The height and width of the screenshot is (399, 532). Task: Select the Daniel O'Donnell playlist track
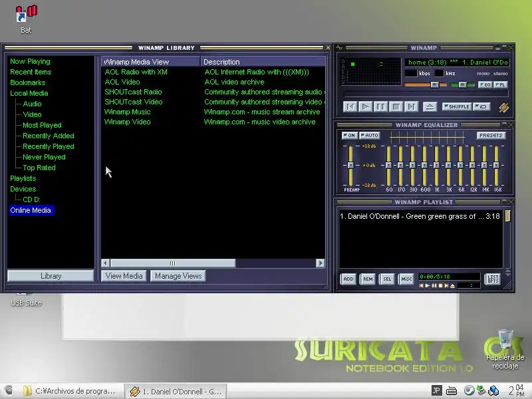coord(420,217)
